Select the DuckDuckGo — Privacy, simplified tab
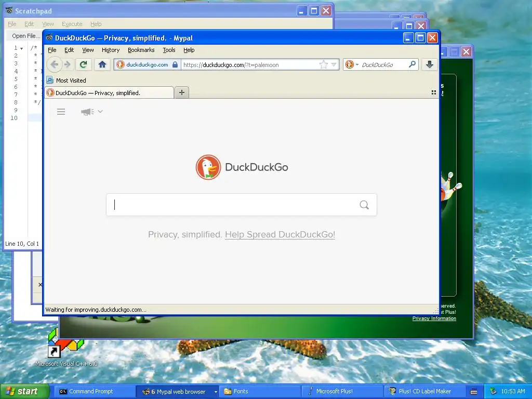Viewport: 532px width, 399px height. click(x=109, y=92)
